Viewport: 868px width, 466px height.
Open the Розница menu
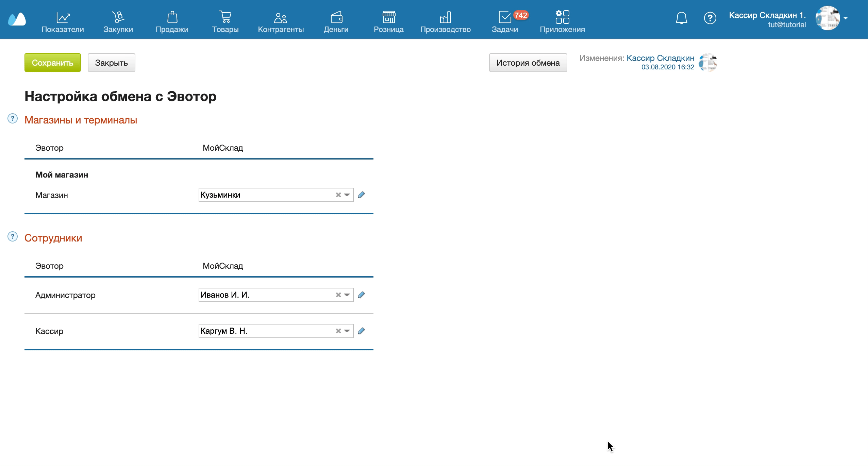pyautogui.click(x=388, y=21)
